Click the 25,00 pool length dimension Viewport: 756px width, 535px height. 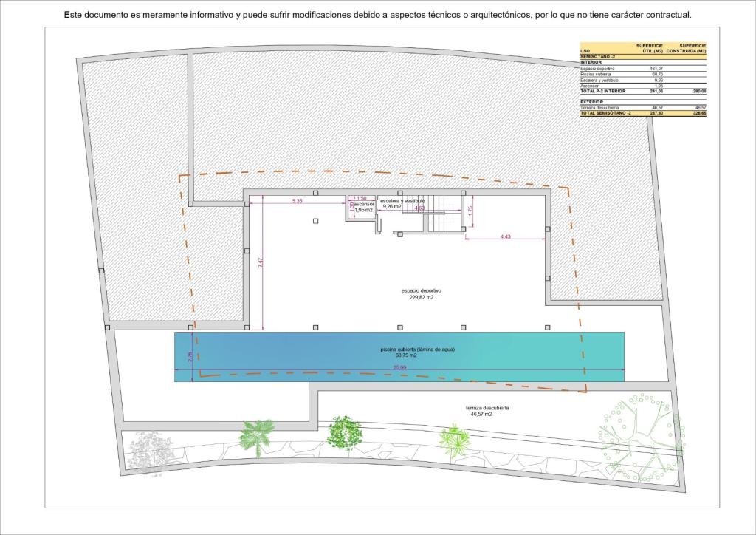[399, 368]
